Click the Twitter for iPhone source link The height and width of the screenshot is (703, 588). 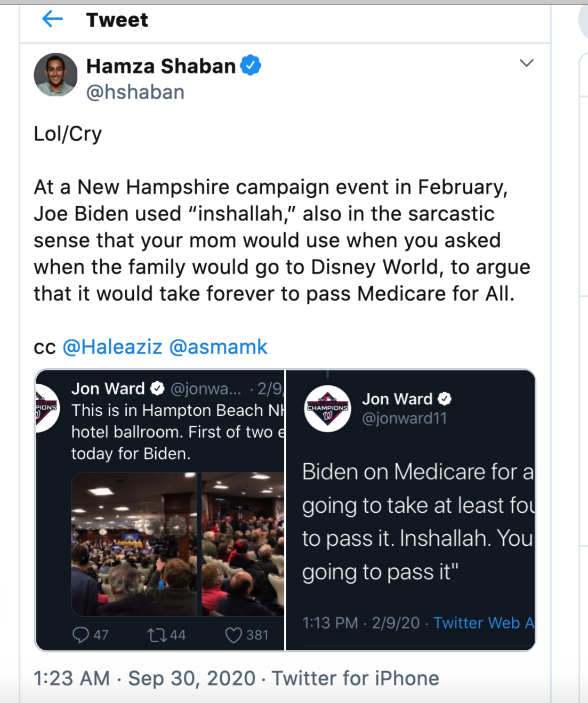pos(356,678)
